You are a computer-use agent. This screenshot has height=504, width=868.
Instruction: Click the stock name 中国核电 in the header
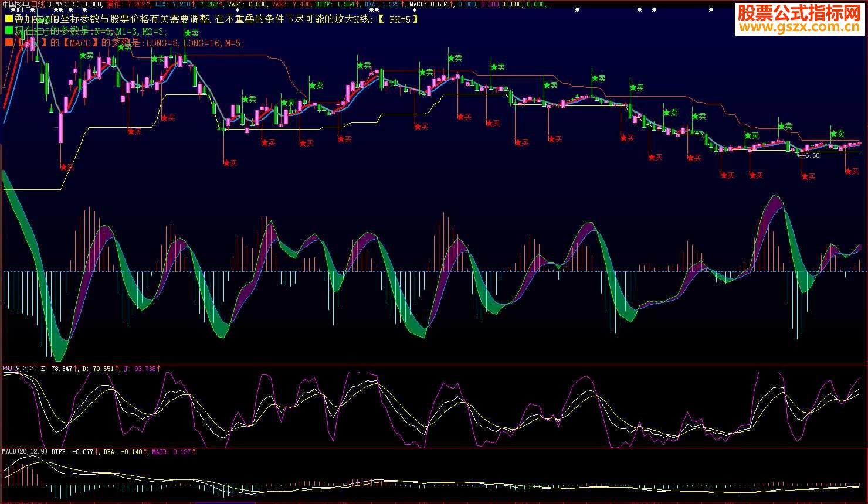(16, 4)
